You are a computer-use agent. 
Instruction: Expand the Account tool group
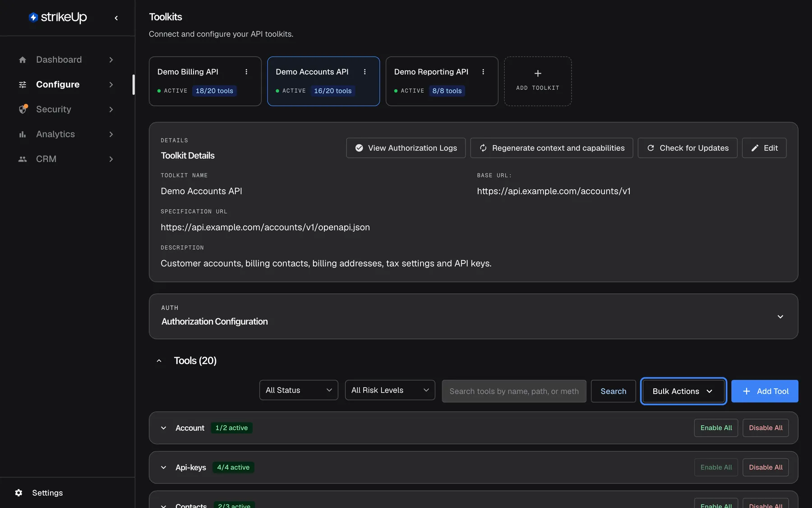click(164, 428)
